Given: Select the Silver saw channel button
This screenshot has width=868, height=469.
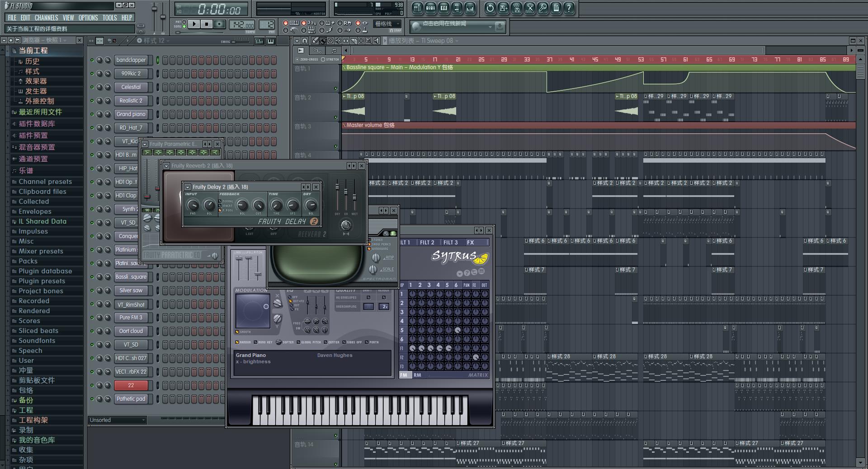Looking at the screenshot, I should (x=131, y=290).
